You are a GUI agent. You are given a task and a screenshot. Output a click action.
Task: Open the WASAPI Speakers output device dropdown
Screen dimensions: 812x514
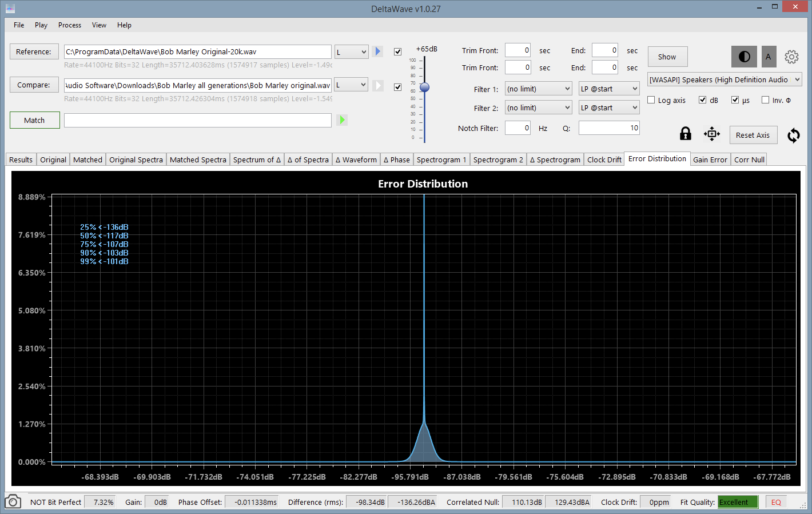click(725, 79)
